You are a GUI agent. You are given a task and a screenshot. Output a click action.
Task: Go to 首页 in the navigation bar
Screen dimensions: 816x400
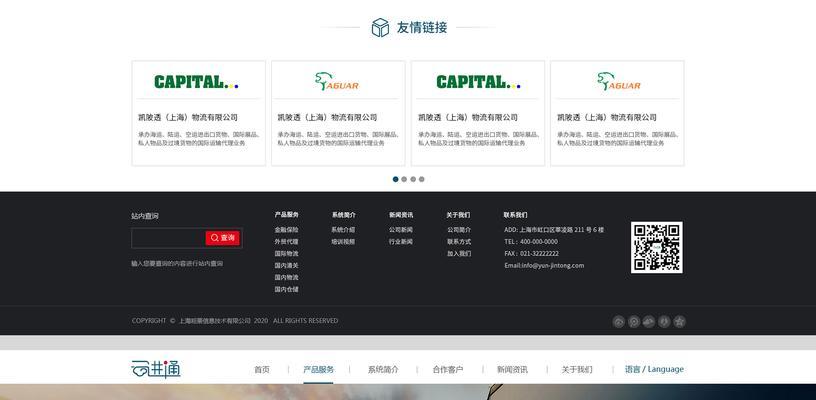tap(262, 369)
